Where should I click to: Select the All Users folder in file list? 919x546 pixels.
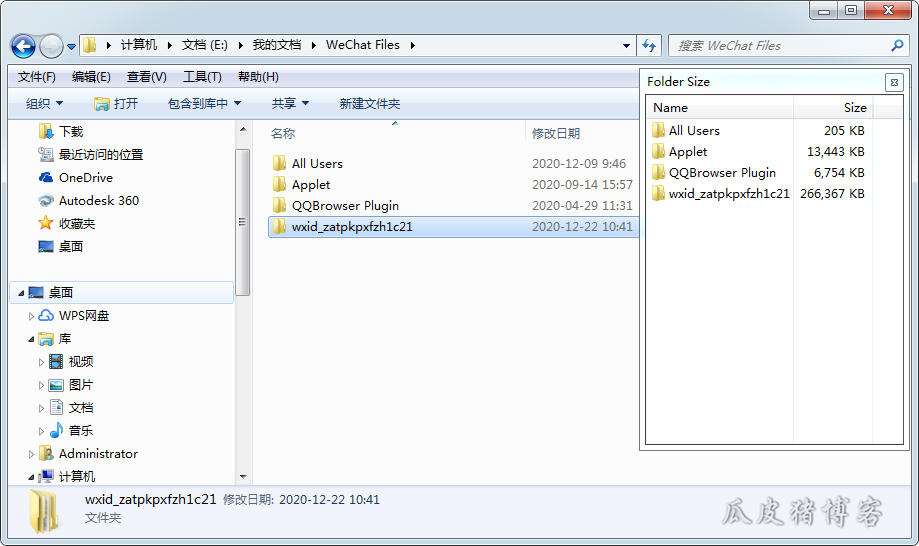[x=317, y=163]
